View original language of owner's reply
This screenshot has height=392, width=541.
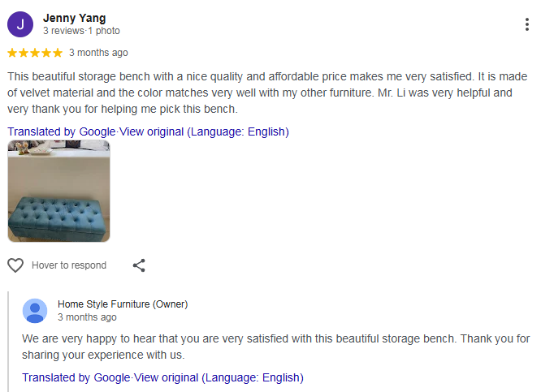[219, 377]
